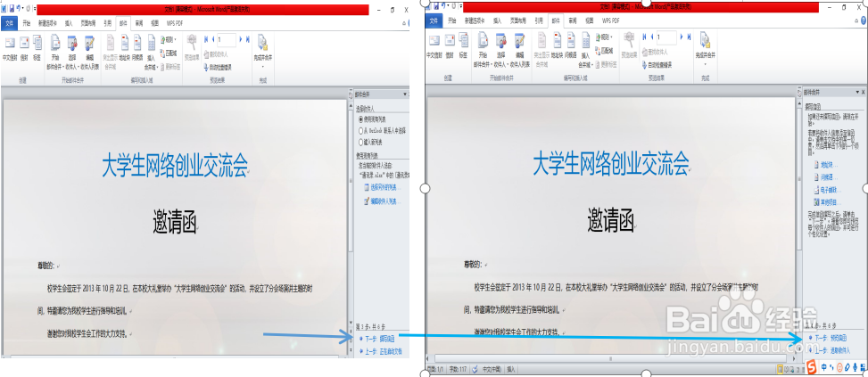Viewport: 868px width, 377px height.
Task: Click record number field in left window
Action: 227,38
